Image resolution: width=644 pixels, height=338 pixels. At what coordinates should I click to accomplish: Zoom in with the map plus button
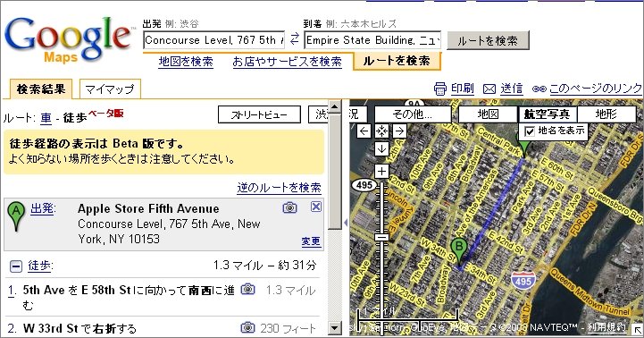point(381,171)
